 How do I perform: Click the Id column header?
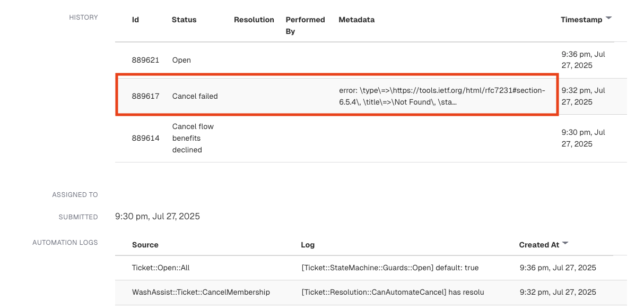pyautogui.click(x=135, y=20)
